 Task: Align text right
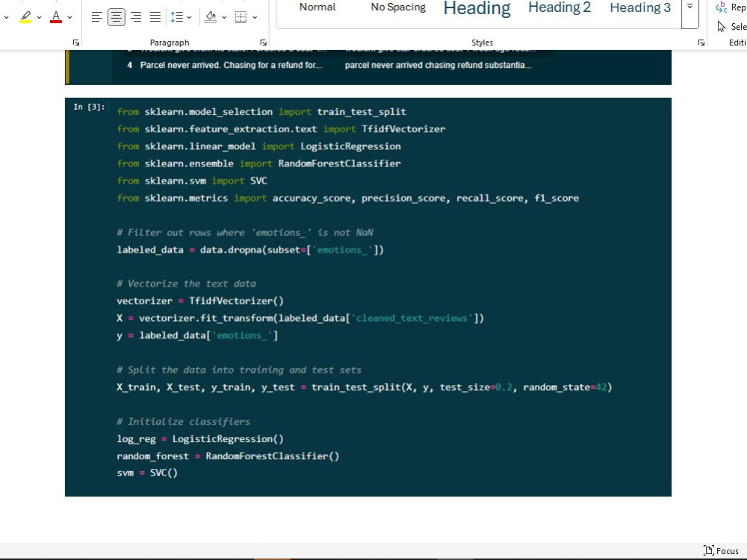136,17
